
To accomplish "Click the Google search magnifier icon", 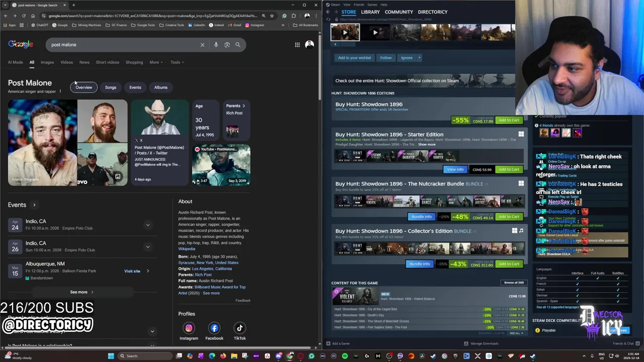I will coord(237,45).
